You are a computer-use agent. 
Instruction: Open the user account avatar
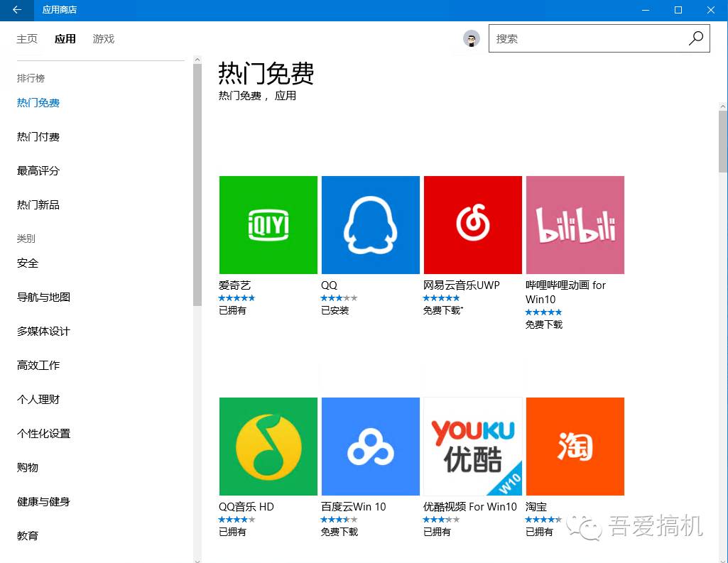tap(471, 38)
